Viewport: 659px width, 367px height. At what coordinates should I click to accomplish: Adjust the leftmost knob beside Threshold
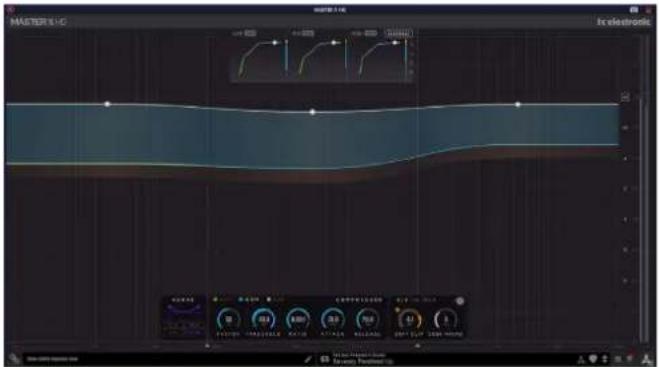click(229, 319)
